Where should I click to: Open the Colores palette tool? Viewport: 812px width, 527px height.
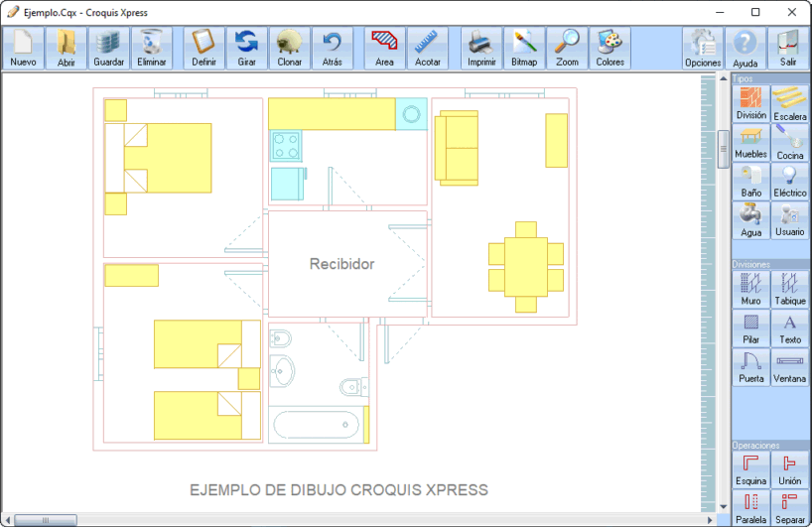tap(610, 48)
